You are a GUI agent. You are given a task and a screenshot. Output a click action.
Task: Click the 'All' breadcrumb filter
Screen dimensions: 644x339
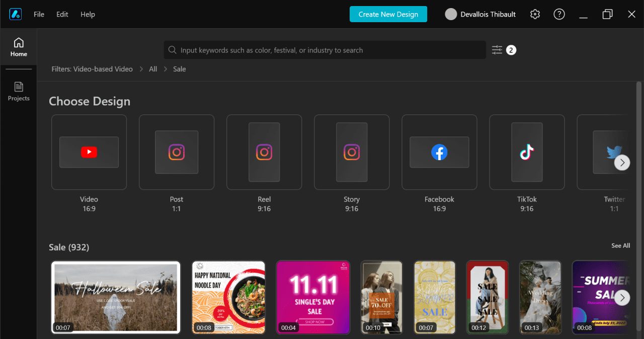tap(153, 69)
